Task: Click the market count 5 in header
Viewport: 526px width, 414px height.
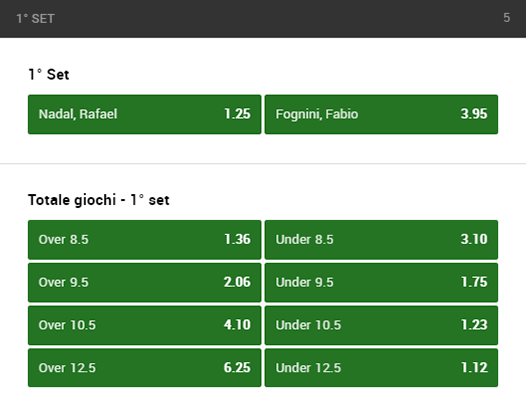Action: click(507, 18)
